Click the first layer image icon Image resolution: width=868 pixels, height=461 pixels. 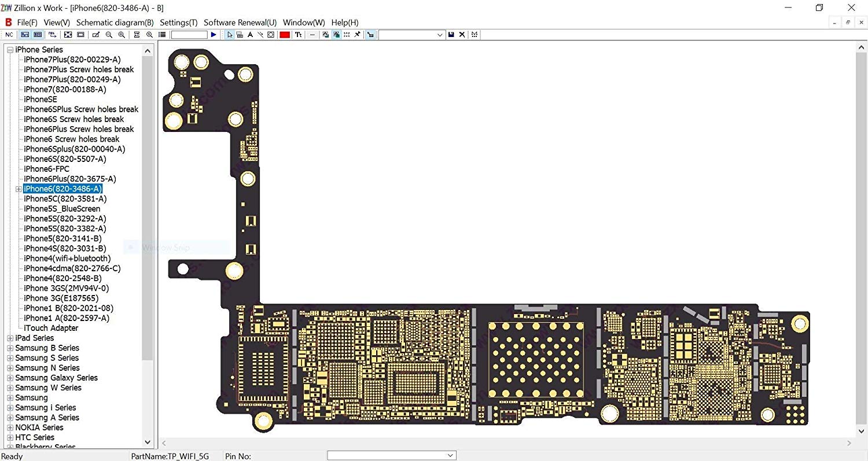[326, 35]
